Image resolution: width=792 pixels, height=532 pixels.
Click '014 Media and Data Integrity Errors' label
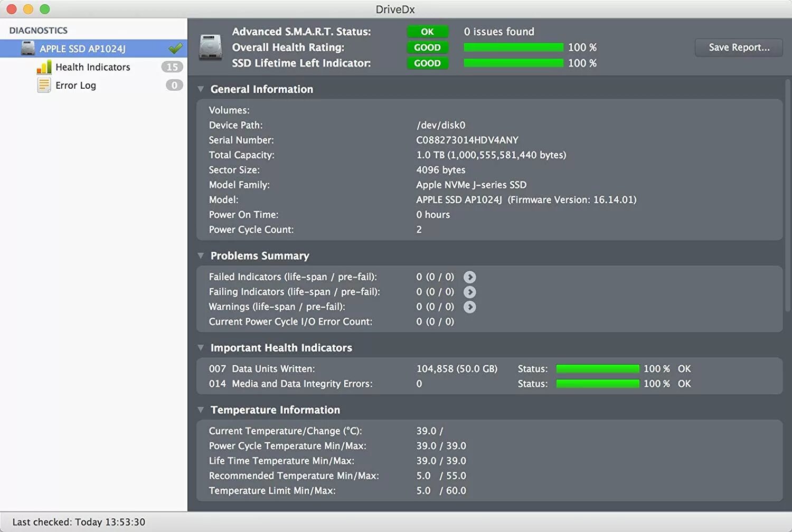pos(291,384)
